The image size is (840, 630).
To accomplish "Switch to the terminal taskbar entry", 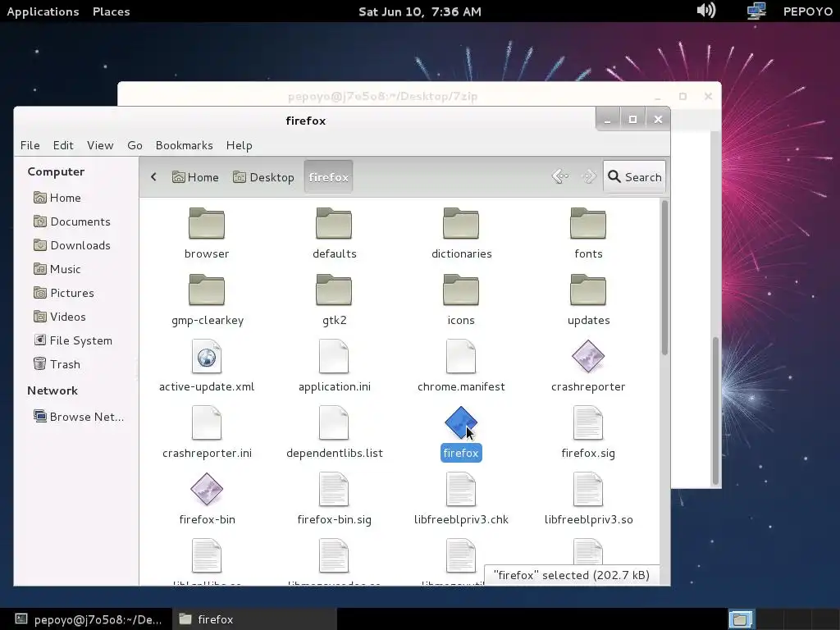I will coord(88,619).
